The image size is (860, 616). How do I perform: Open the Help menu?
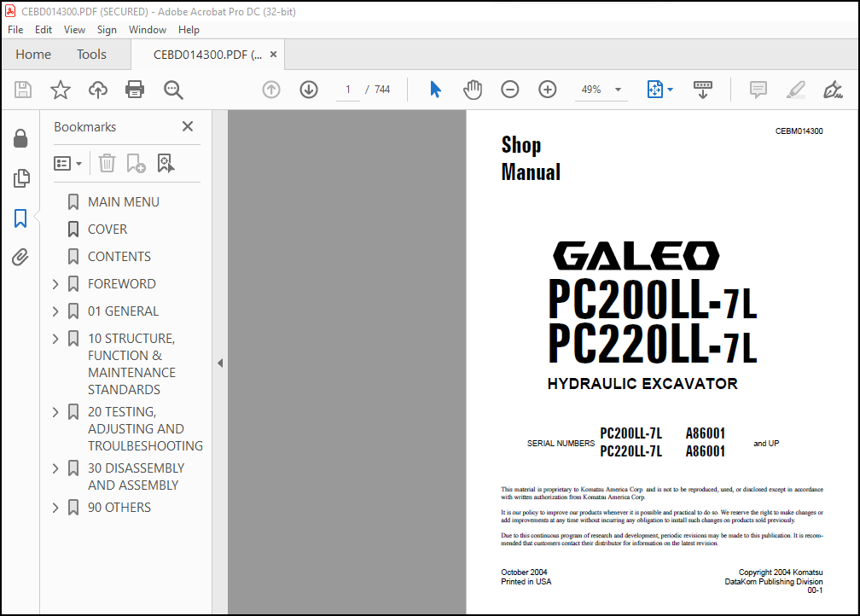189,30
